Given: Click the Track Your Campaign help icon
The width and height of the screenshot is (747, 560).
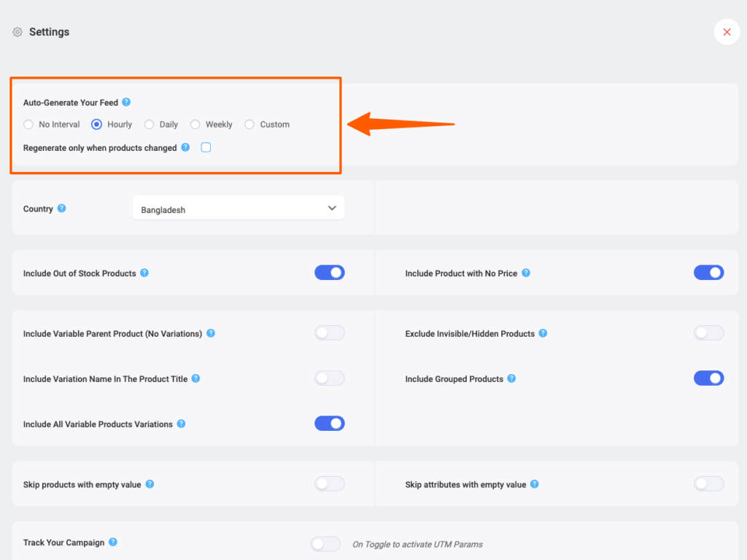Looking at the screenshot, I should pos(113,542).
